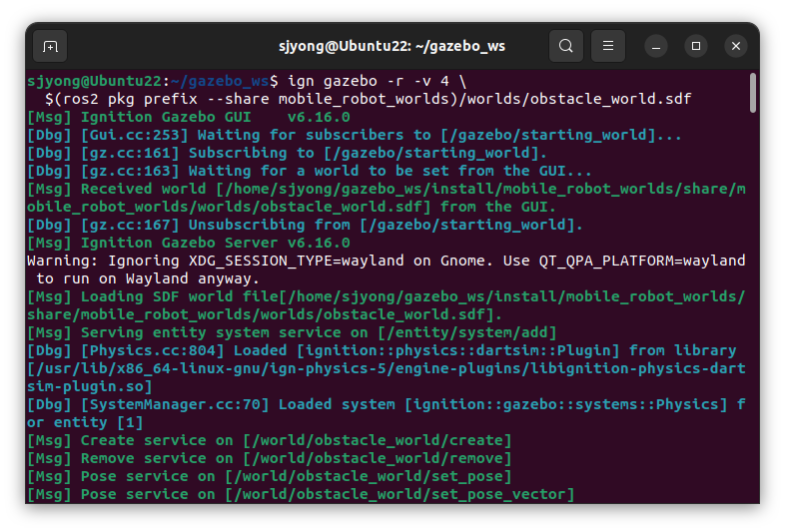Open a new terminal tab
The height and width of the screenshot is (532, 785).
50,46
